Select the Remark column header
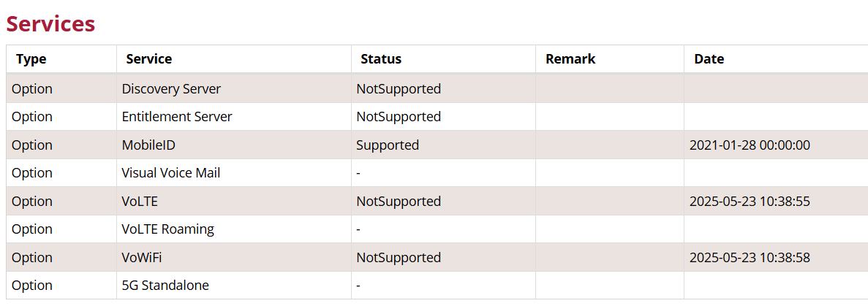 point(570,59)
